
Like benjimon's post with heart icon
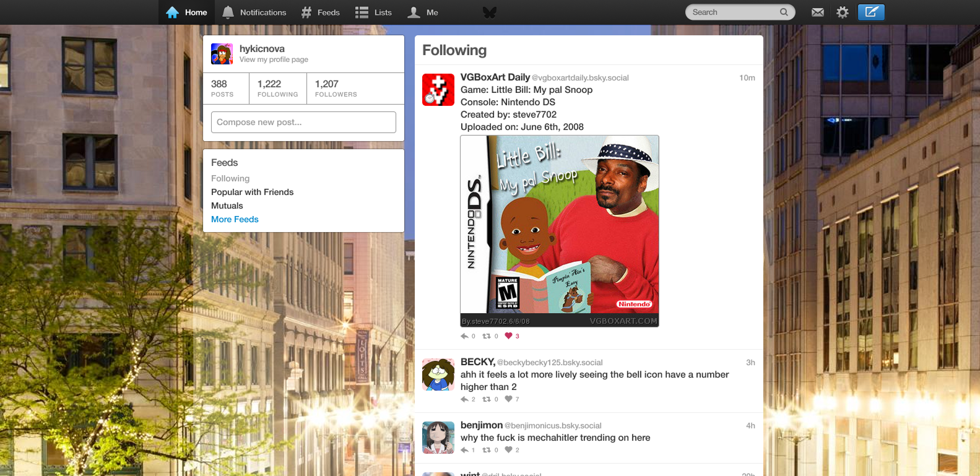tap(508, 450)
